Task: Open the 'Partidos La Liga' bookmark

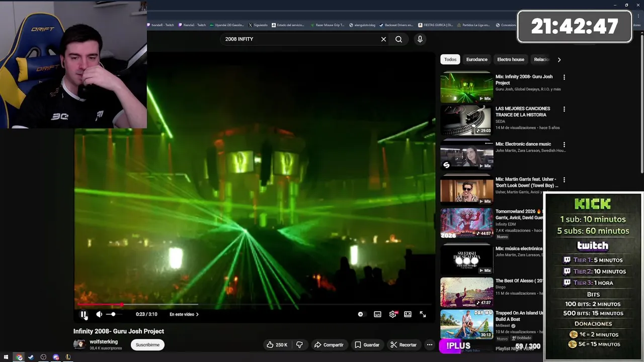Action: 474,25
